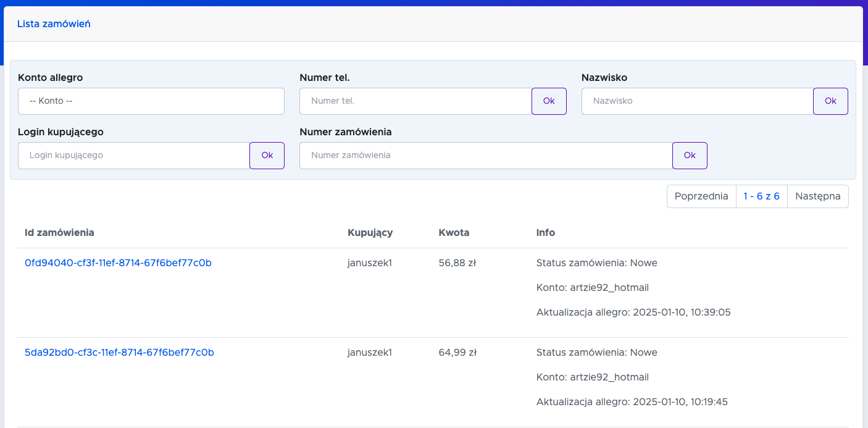The width and height of the screenshot is (868, 428).
Task: Confirm the Nazwisko filter with Ok
Action: pos(830,101)
